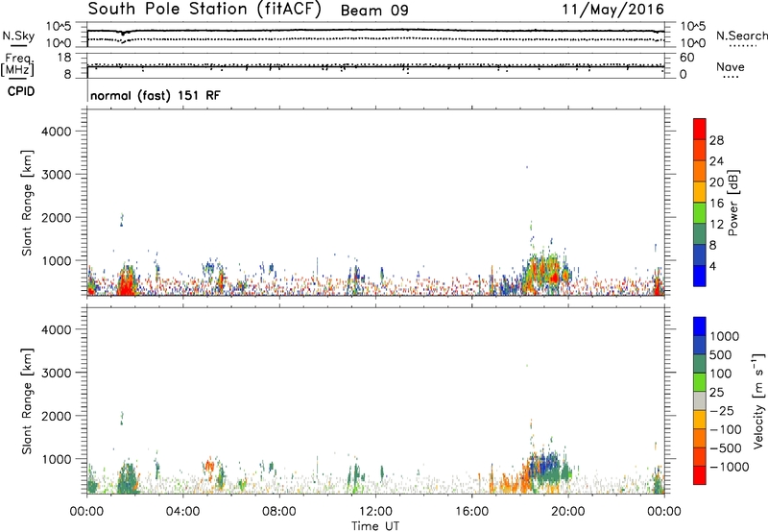
Task: Click the "-25" tick on Velocity colorbar
Action: pyautogui.click(x=722, y=411)
